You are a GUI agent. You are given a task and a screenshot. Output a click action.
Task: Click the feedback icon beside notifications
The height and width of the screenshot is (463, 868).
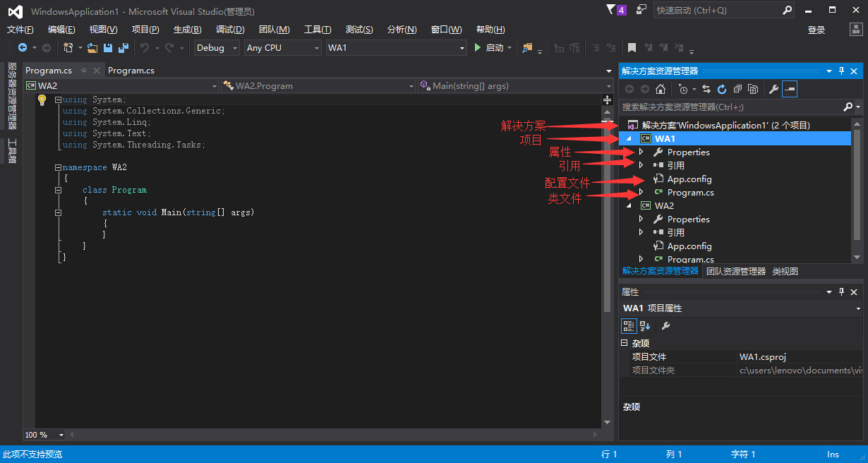tap(641, 10)
